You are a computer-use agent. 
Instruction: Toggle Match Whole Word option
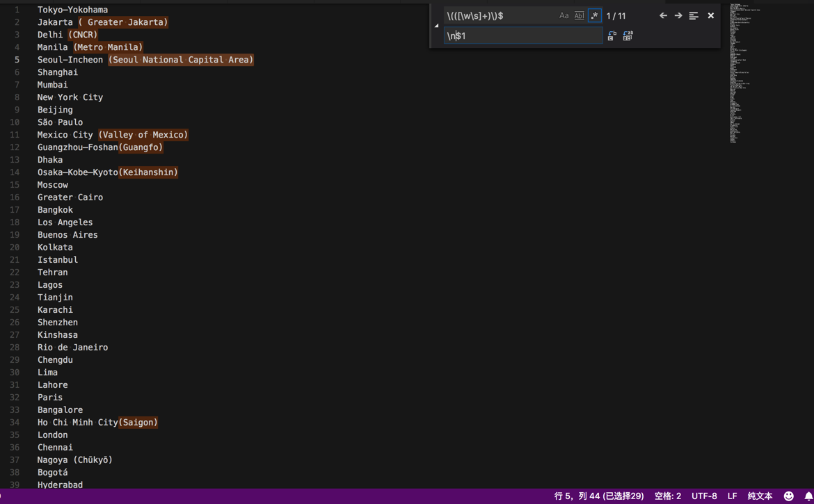point(579,15)
